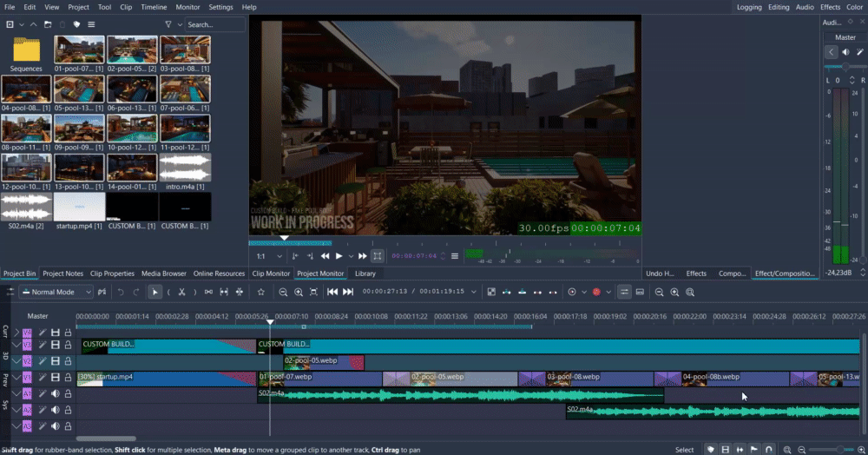The width and height of the screenshot is (868, 455).
Task: Jump to next snap point
Action: point(348,292)
